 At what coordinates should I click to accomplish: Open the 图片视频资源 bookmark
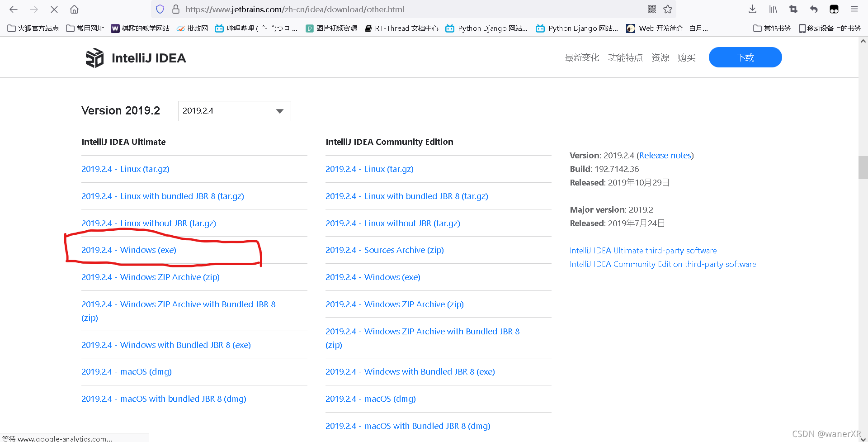point(331,28)
